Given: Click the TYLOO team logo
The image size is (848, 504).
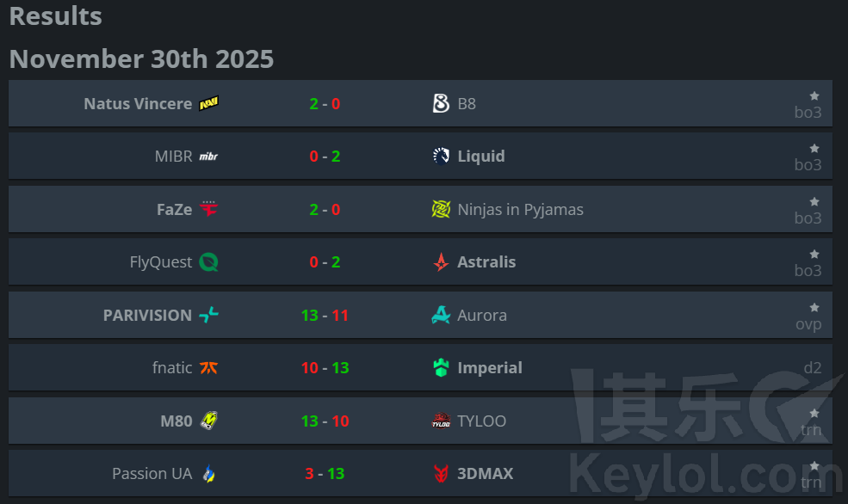Looking at the screenshot, I should [x=441, y=421].
